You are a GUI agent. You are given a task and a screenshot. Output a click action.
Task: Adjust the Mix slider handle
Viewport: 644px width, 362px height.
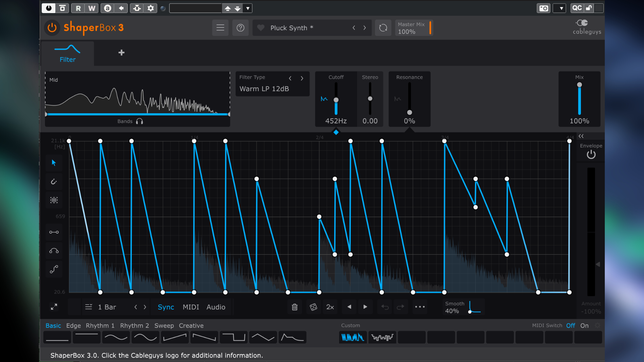click(579, 85)
